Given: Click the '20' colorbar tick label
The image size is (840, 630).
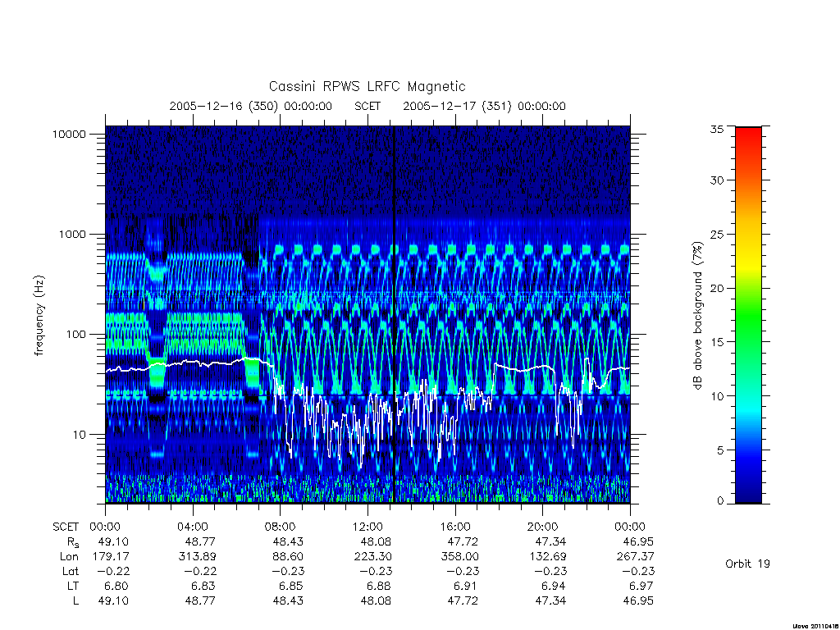Looking at the screenshot, I should pos(717,288).
